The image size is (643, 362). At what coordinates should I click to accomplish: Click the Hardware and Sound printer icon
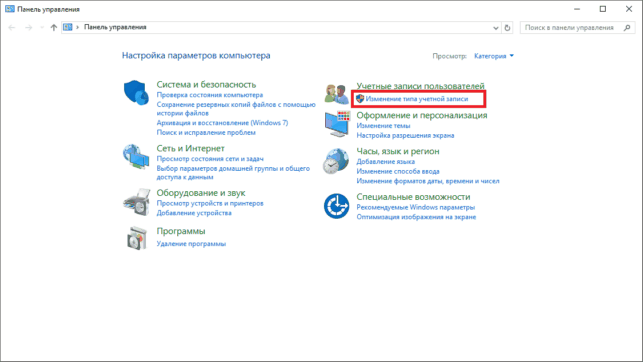click(137, 202)
